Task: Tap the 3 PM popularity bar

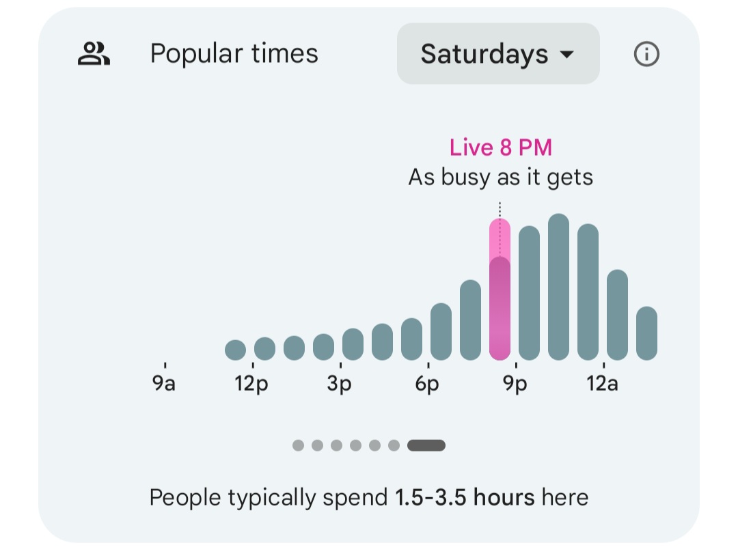Action: [x=353, y=344]
